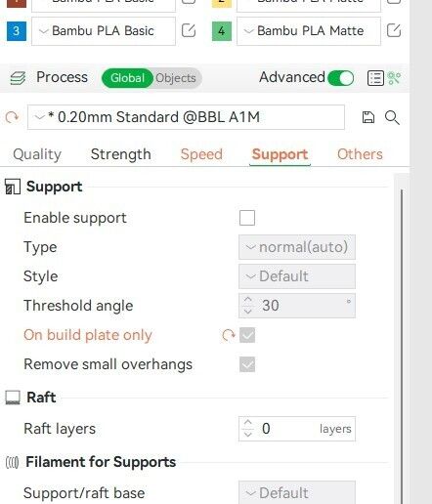Screen dimensions: 432x504
Task: Reset On build plate only value
Action: coord(229,335)
